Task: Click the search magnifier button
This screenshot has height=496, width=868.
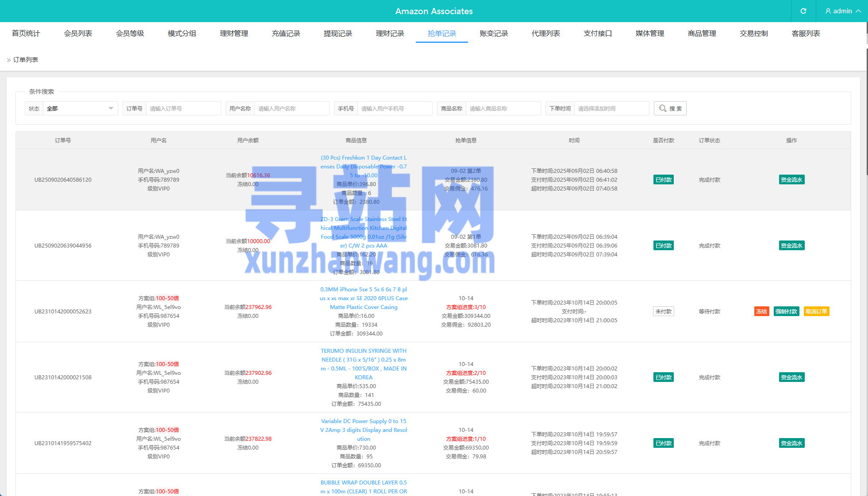Action: coord(670,108)
